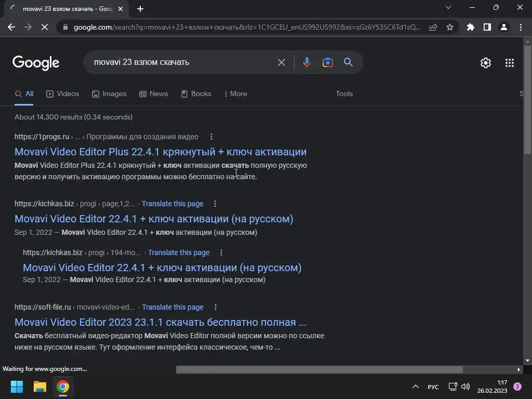Bookmark this page with star icon
Screen dimensions: 532x399
(450, 27)
